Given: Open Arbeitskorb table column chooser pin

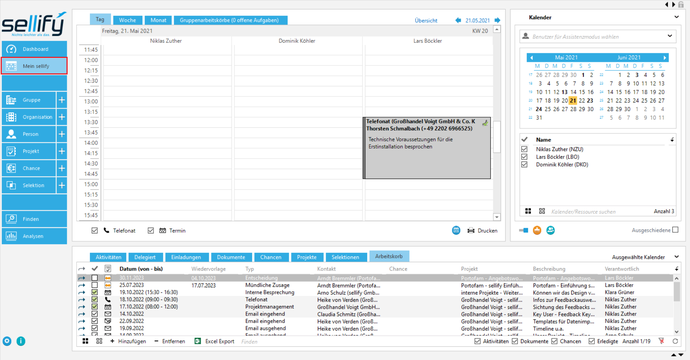Looking at the screenshot, I should (x=676, y=268).
